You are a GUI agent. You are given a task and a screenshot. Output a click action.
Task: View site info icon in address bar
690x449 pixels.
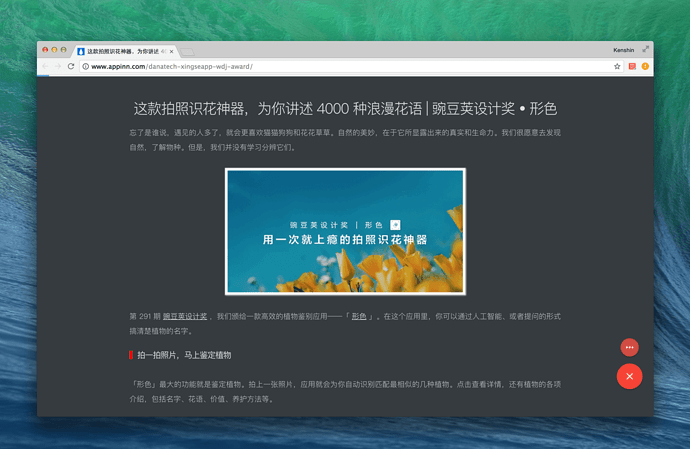click(x=86, y=66)
